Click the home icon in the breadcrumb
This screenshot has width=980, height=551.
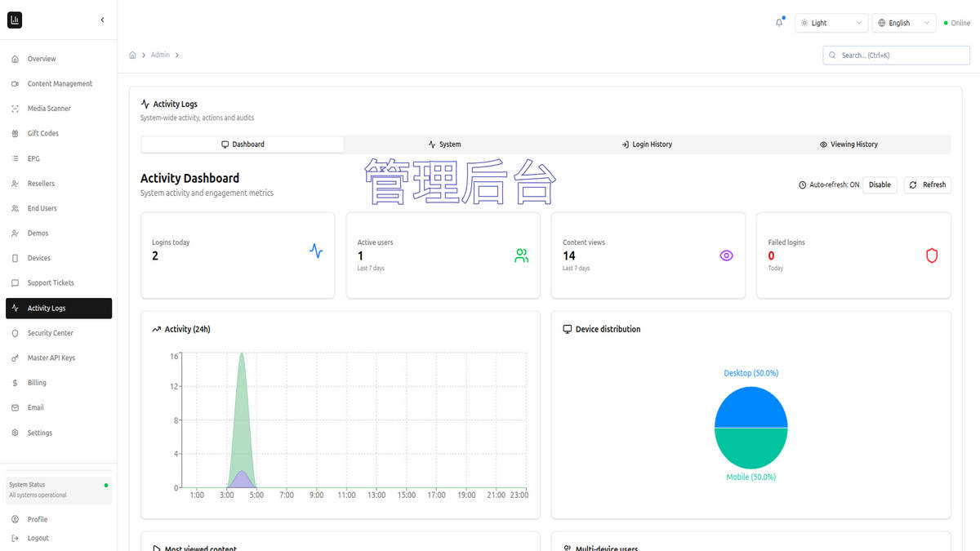coord(132,55)
